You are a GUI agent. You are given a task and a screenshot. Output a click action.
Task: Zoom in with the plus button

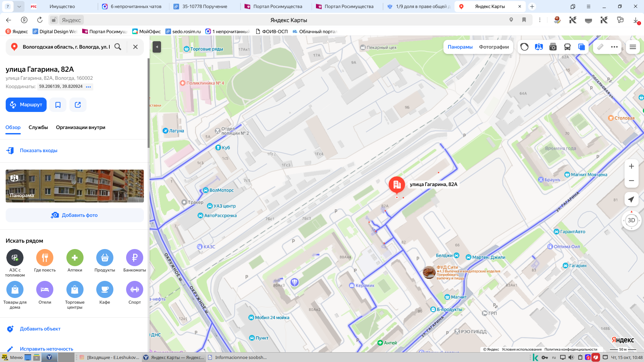pyautogui.click(x=631, y=166)
